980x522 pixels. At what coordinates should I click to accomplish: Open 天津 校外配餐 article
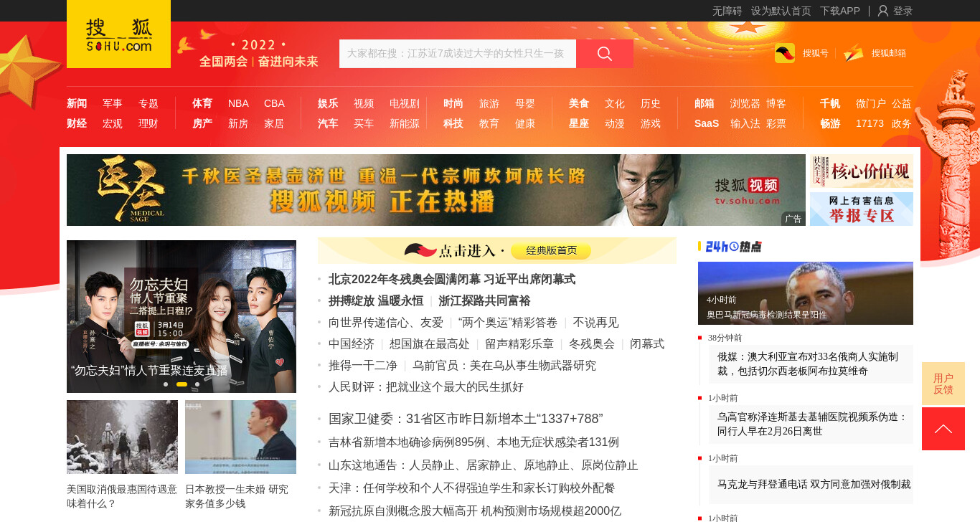point(471,488)
